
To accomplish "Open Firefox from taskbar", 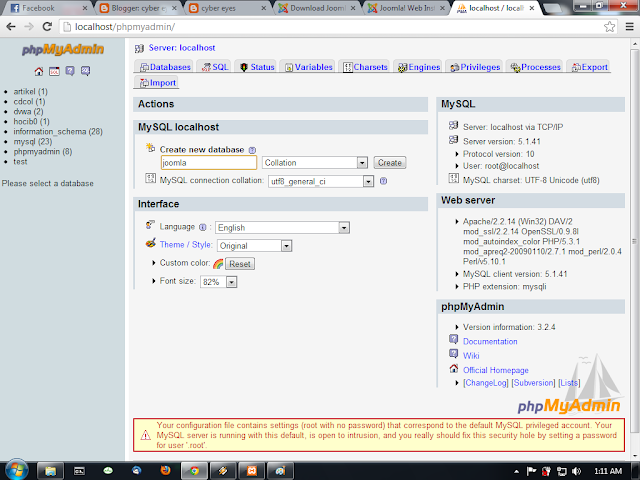I will click(x=165, y=471).
